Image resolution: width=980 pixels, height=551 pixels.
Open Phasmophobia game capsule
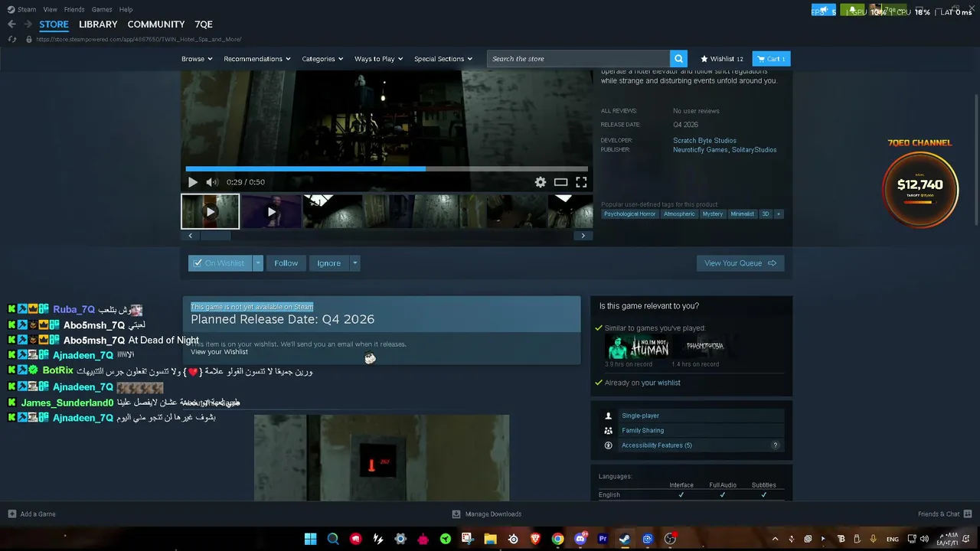pyautogui.click(x=704, y=347)
